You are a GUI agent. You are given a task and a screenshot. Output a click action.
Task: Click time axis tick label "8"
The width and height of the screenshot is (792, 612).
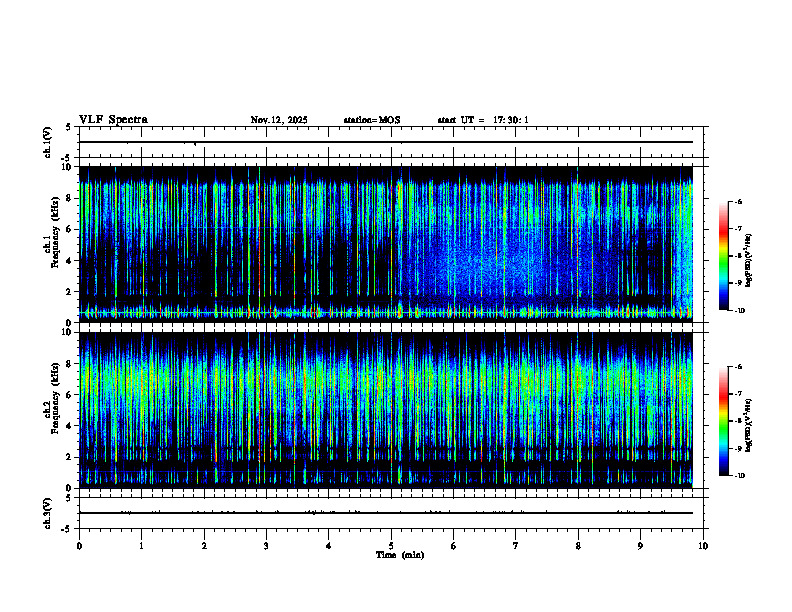(x=578, y=546)
